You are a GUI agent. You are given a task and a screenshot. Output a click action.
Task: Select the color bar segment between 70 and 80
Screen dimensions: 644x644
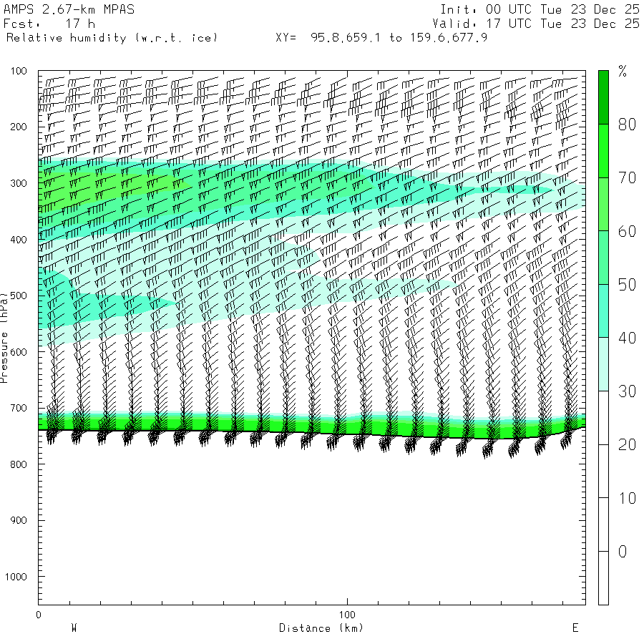click(603, 150)
